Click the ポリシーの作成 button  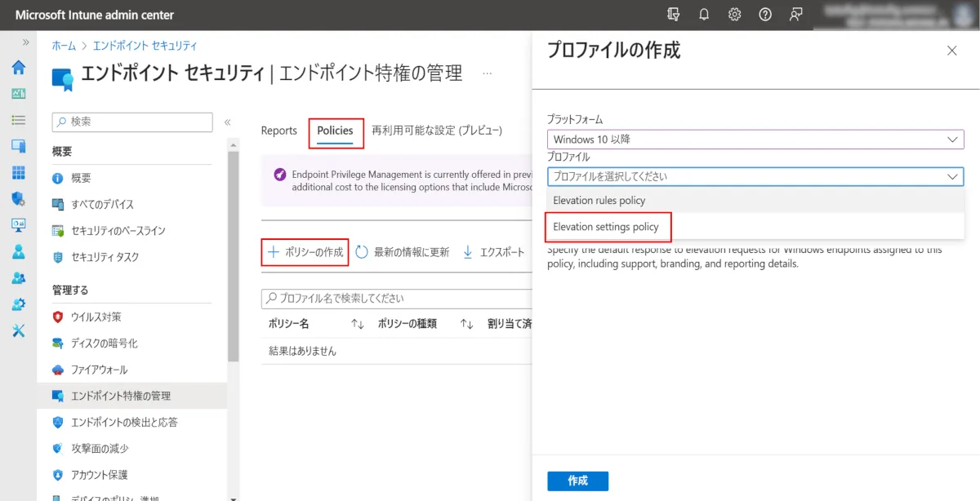(x=306, y=252)
